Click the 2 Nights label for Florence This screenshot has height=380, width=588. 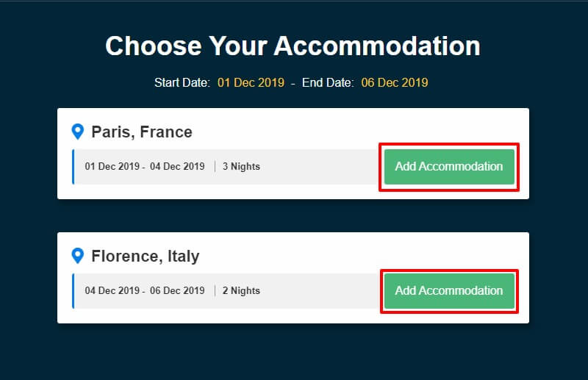pyautogui.click(x=240, y=291)
